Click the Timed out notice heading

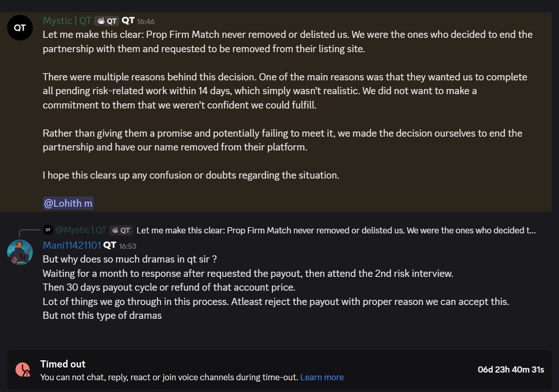click(63, 364)
